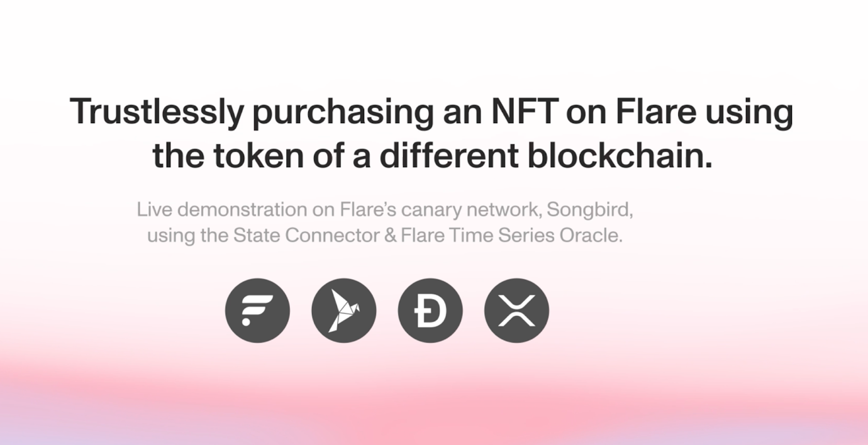Select the Dogecoin circle icon
868x445 pixels.
430,310
